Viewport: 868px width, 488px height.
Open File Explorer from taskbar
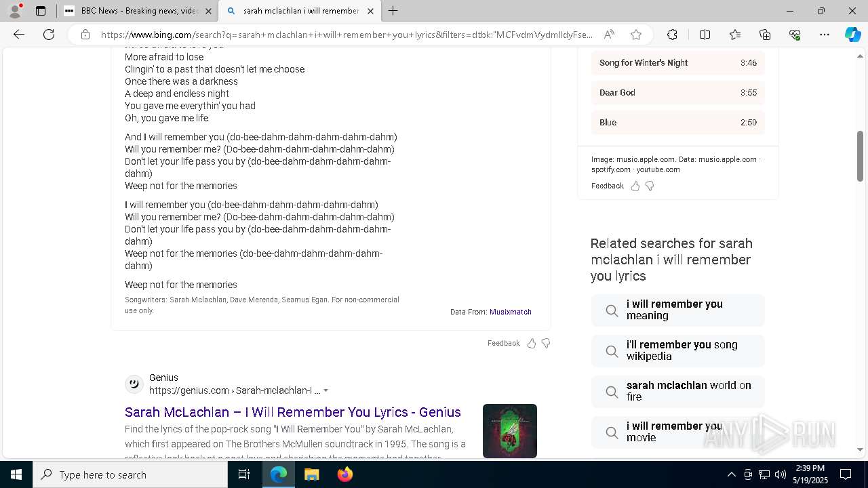pyautogui.click(x=311, y=474)
